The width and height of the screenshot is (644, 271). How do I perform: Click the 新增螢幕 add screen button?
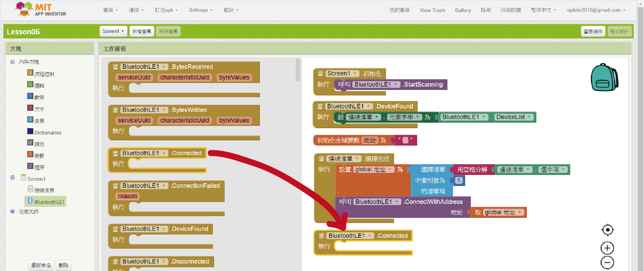click(x=142, y=31)
